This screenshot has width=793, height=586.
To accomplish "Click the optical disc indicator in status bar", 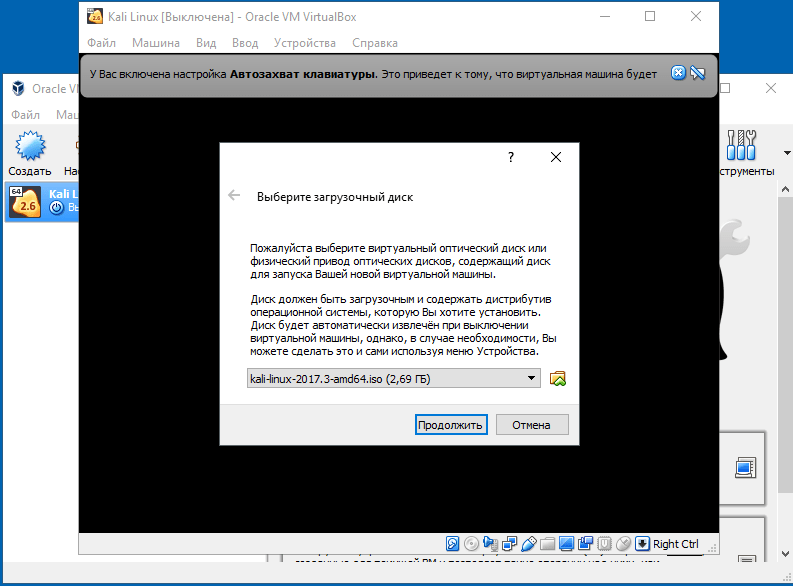I will (x=471, y=544).
